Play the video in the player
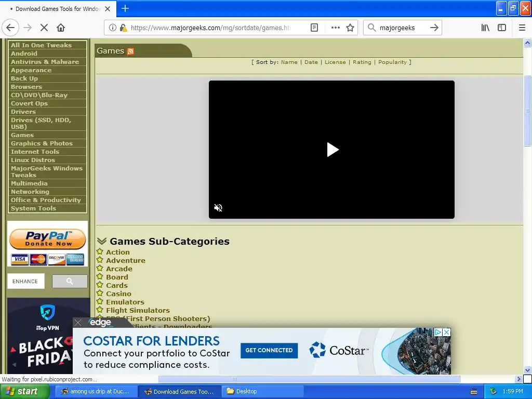This screenshot has height=399, width=532. [x=332, y=150]
